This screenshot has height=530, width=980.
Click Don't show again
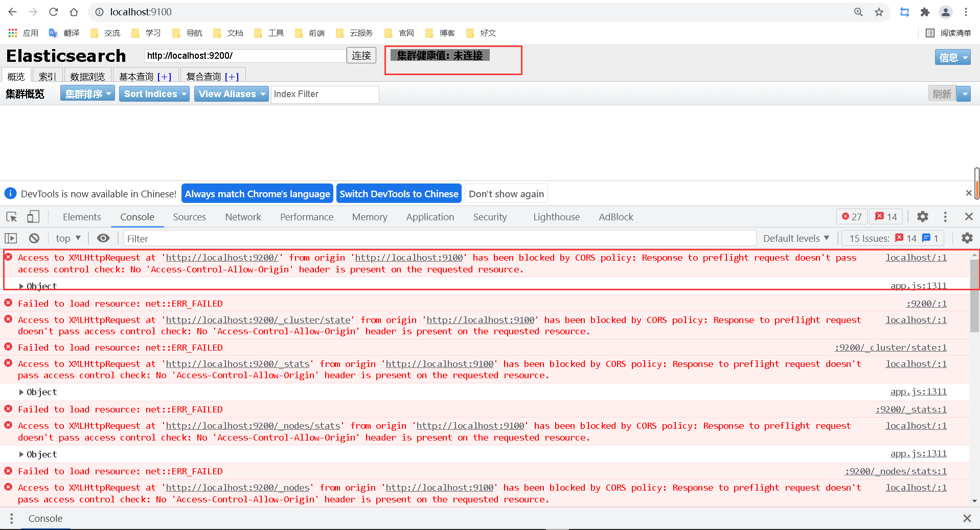(x=506, y=194)
